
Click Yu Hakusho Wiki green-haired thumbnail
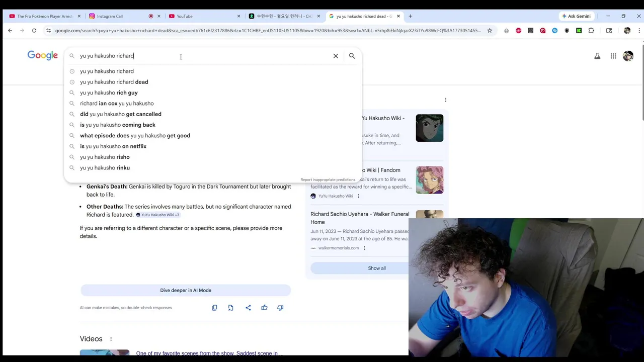[x=430, y=128]
